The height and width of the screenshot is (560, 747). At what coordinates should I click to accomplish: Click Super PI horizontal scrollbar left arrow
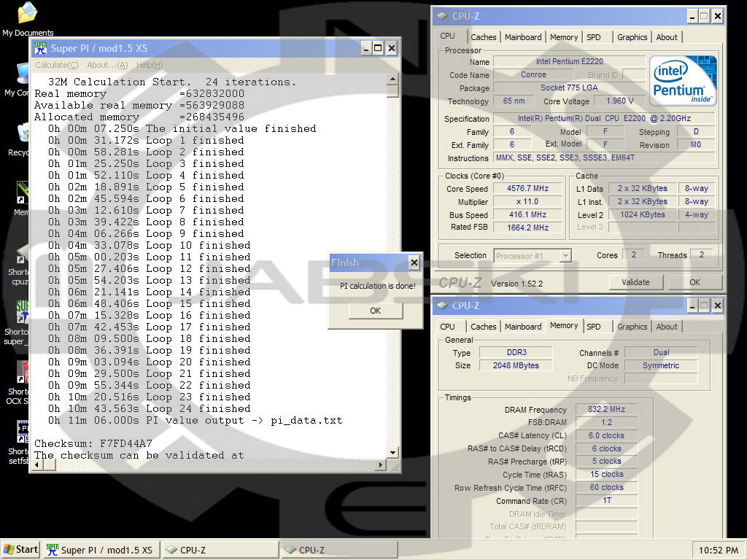click(x=36, y=464)
